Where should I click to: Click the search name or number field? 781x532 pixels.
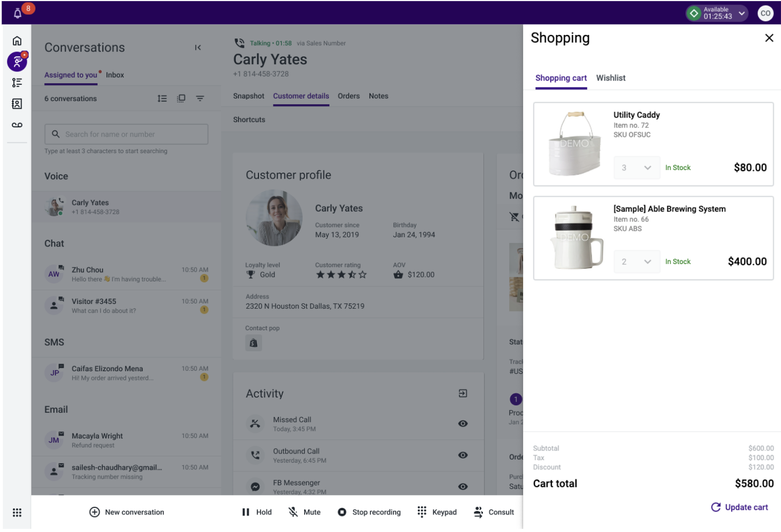(126, 134)
